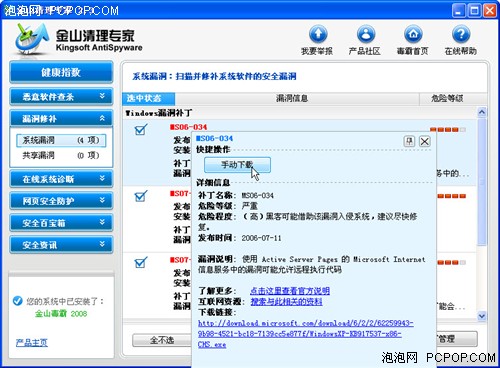Pin the MS06-034 detail popup
500x368 pixels.
coord(409,141)
